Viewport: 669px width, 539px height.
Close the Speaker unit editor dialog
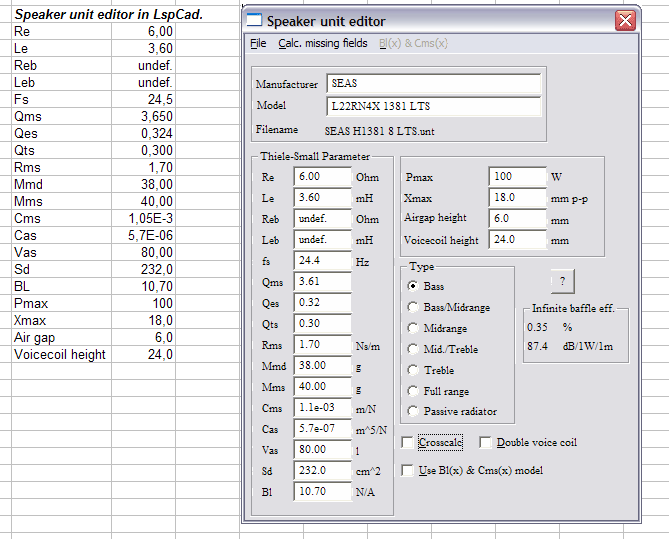[625, 21]
